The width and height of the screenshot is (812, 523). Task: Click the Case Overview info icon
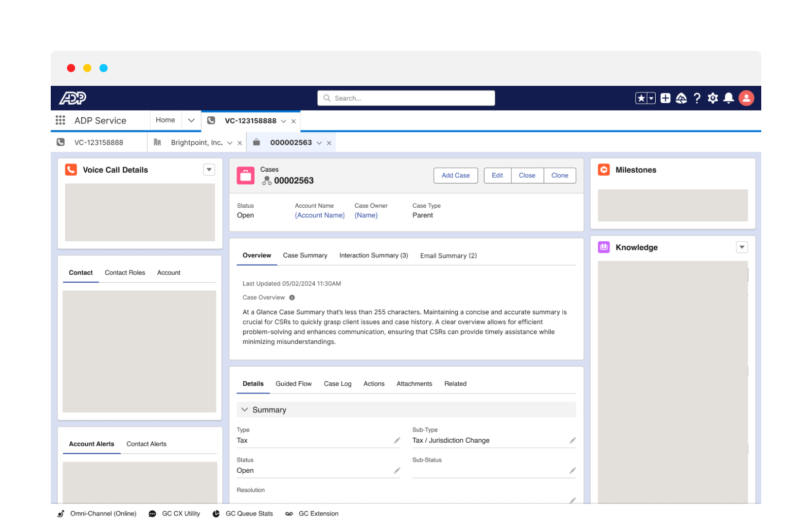click(x=292, y=298)
